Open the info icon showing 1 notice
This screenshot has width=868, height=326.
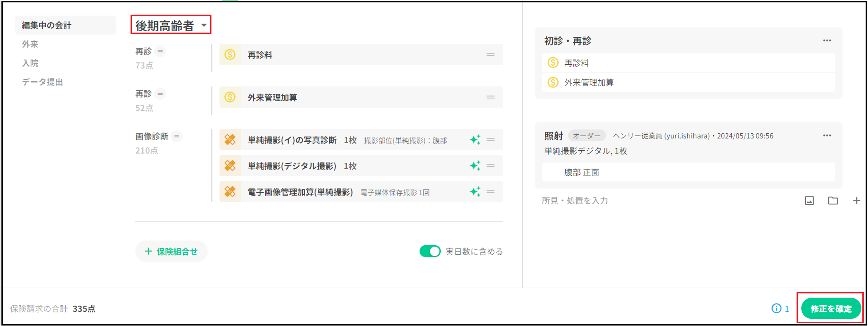776,309
